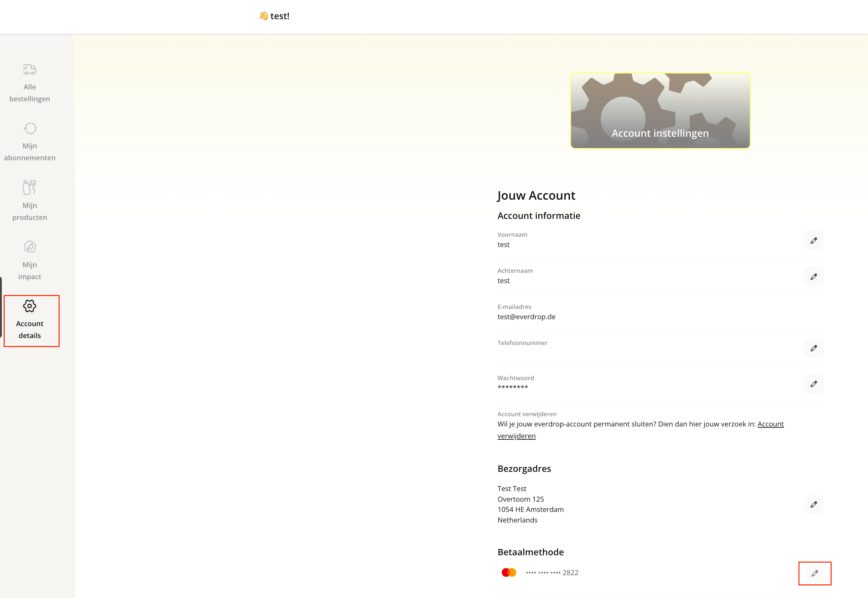Click the gear Account details icon

pos(29,306)
